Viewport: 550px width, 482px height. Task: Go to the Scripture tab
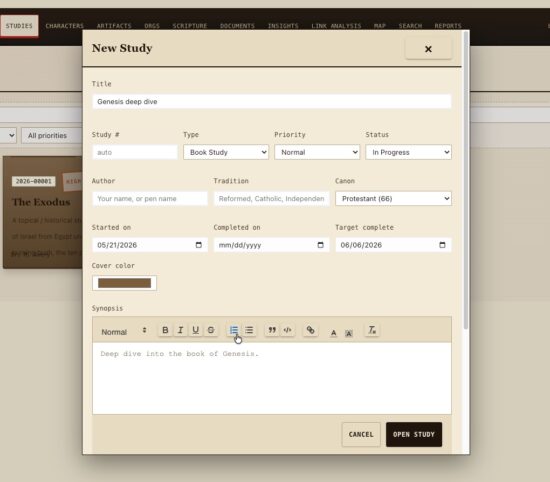tap(190, 26)
